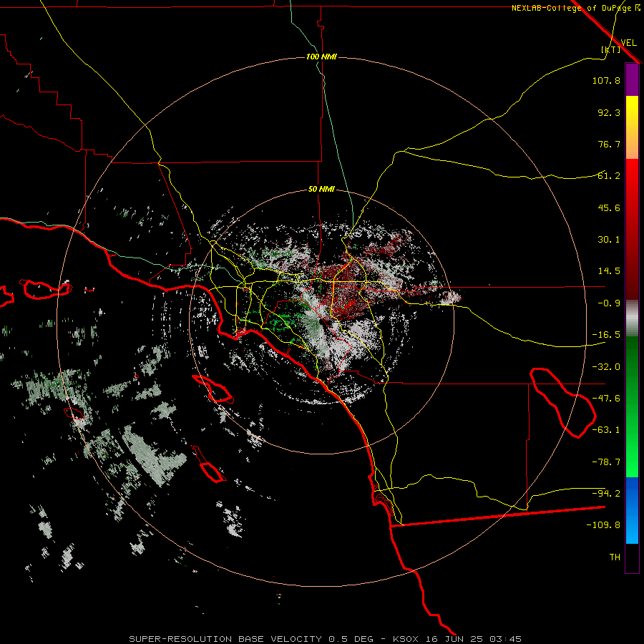Click the -32.0 velocity scale value

(606, 367)
